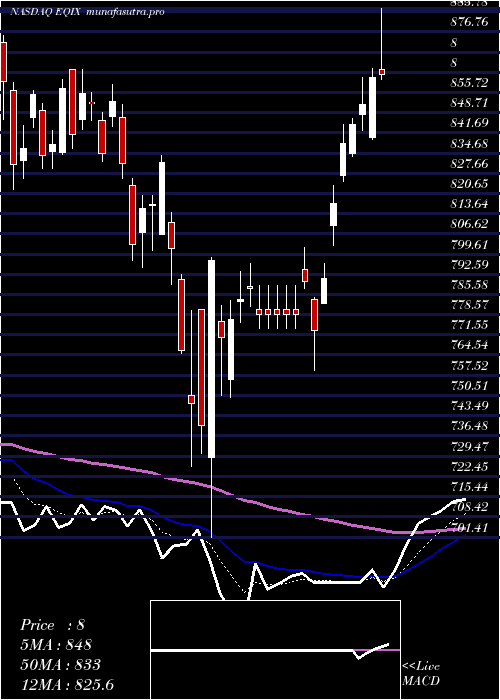500x700 pixels.
Task: Select the 715.44 price axis label
Action: click(x=469, y=486)
